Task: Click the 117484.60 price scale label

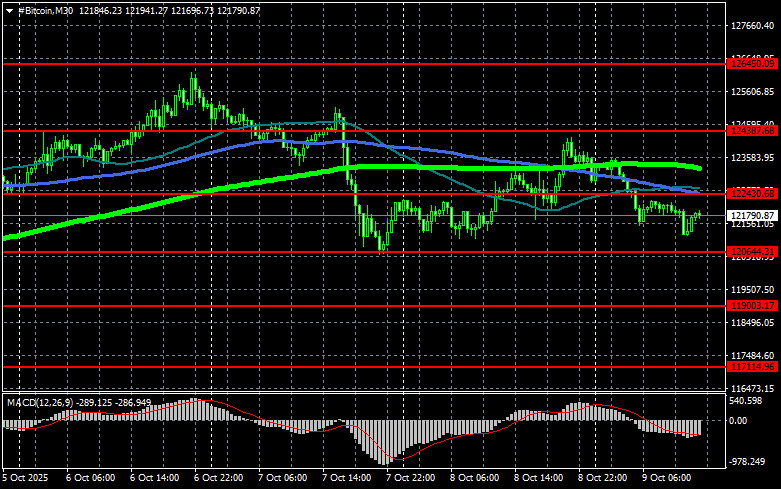Action: (x=752, y=356)
